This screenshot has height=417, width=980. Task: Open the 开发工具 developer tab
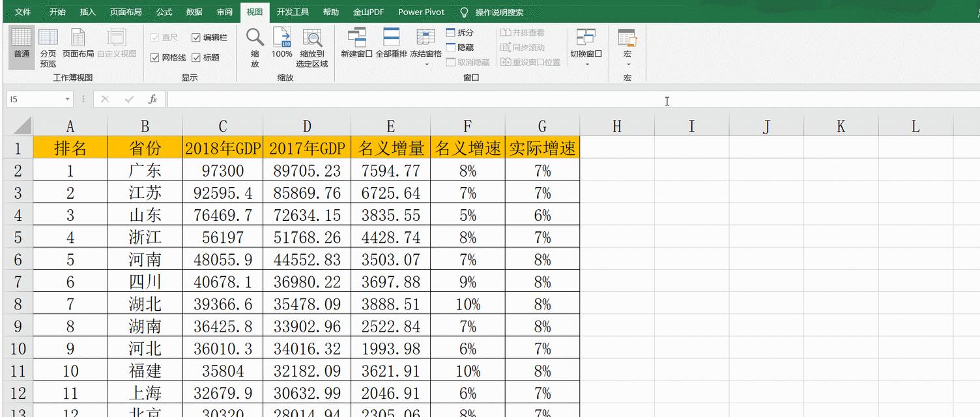click(293, 12)
